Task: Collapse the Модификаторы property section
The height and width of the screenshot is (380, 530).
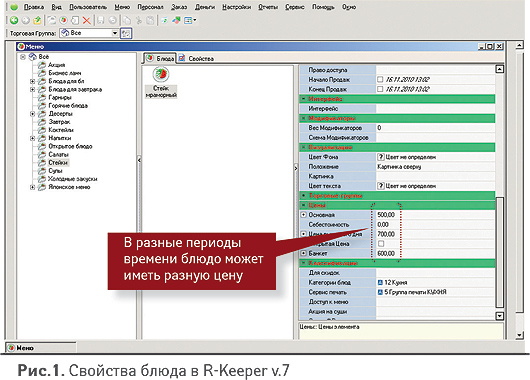Action: point(304,118)
